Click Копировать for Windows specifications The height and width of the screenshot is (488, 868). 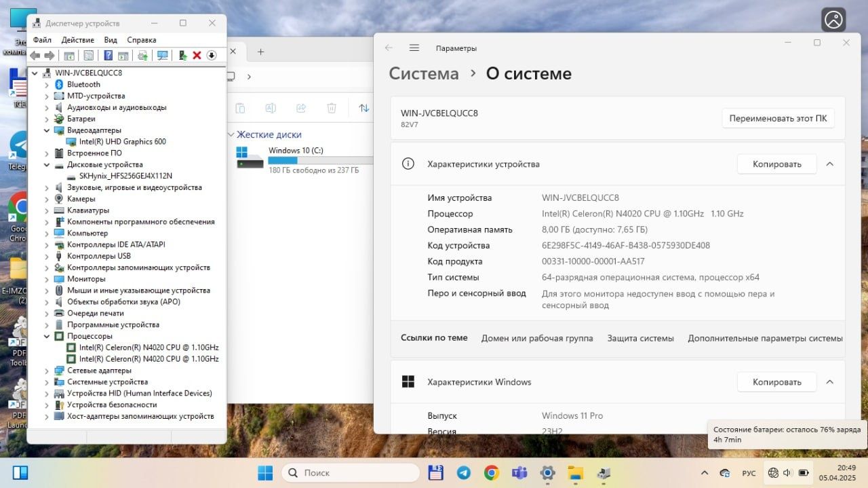point(776,382)
